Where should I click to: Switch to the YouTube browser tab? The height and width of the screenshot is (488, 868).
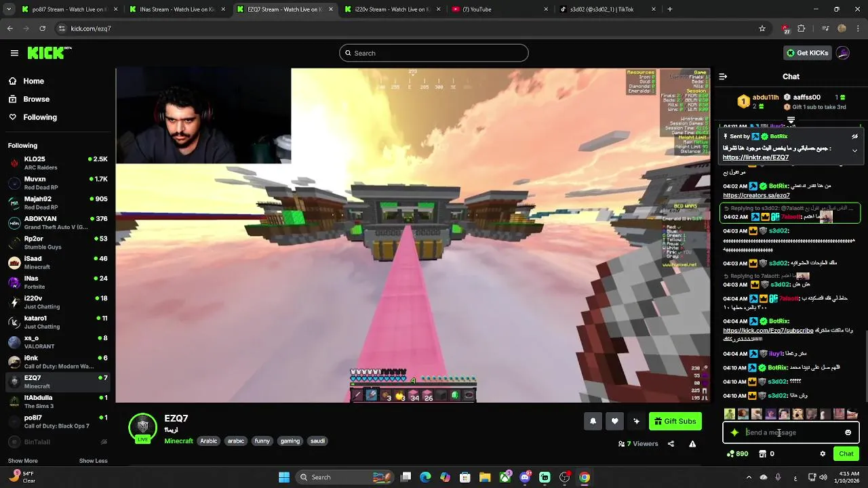(x=498, y=9)
